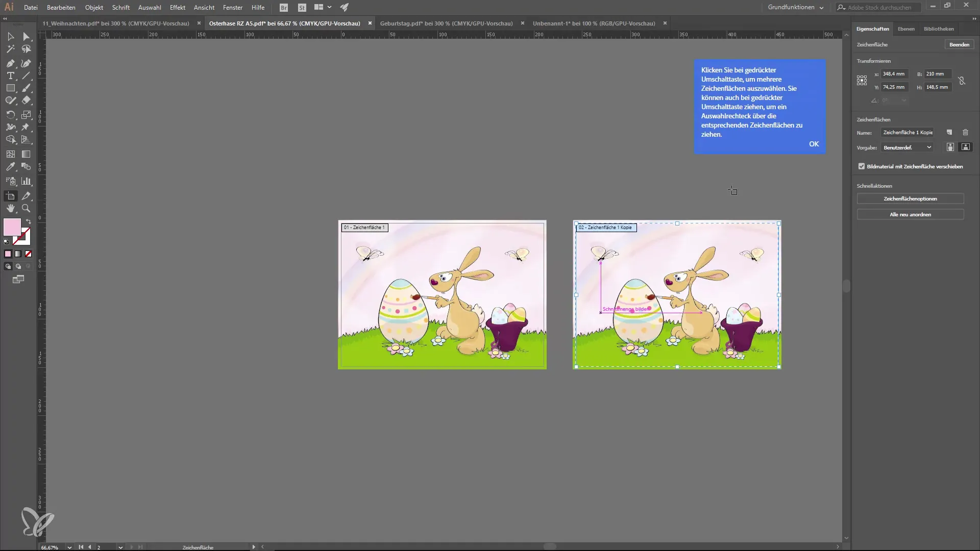This screenshot has height=551, width=980.
Task: Select the Artboard tool
Action: 10,196
